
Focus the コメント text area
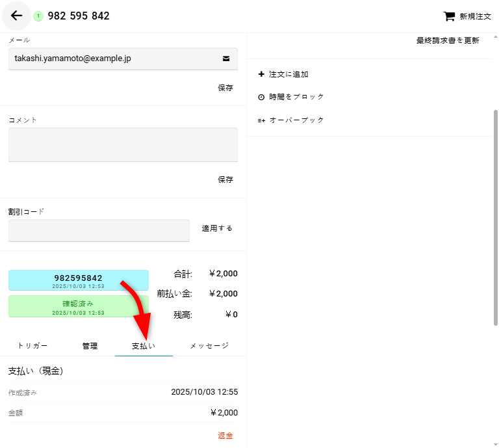pos(123,144)
